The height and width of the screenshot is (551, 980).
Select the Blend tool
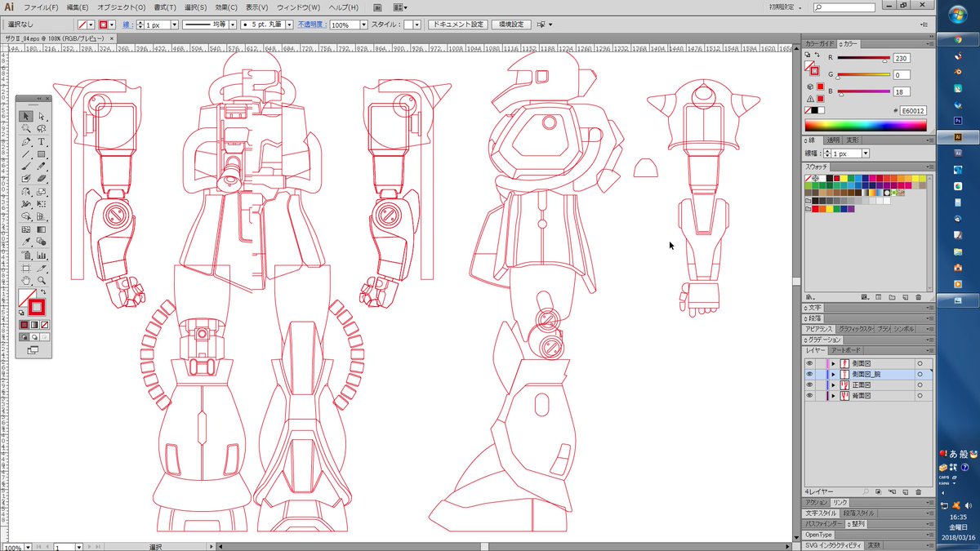(x=41, y=242)
